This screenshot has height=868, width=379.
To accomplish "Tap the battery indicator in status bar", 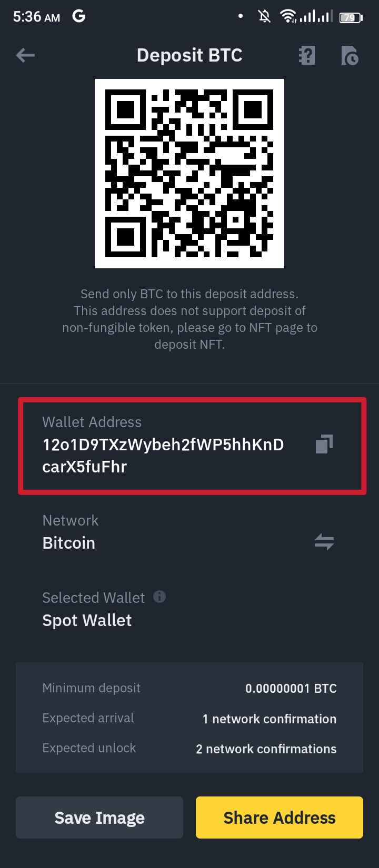I will (x=351, y=17).
